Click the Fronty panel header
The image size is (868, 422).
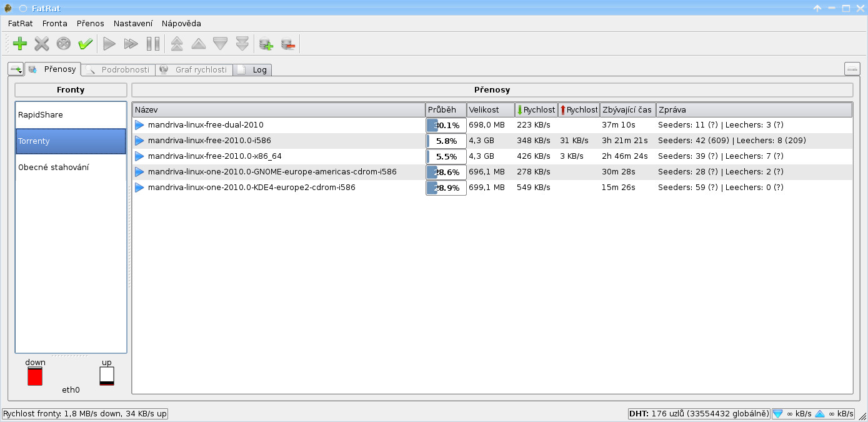click(71, 90)
